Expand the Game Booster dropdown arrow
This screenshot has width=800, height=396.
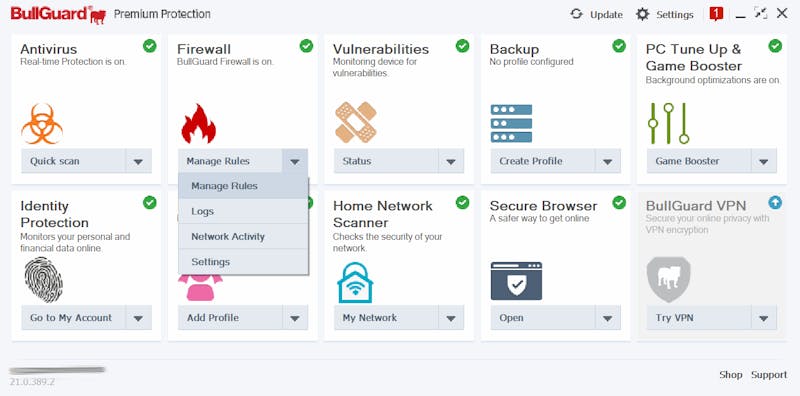click(764, 161)
